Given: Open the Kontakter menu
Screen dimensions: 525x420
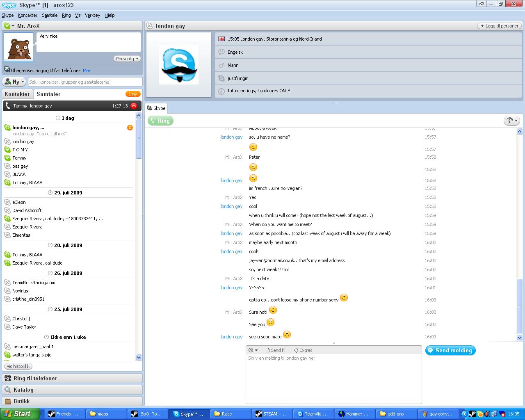Looking at the screenshot, I should tap(28, 15).
